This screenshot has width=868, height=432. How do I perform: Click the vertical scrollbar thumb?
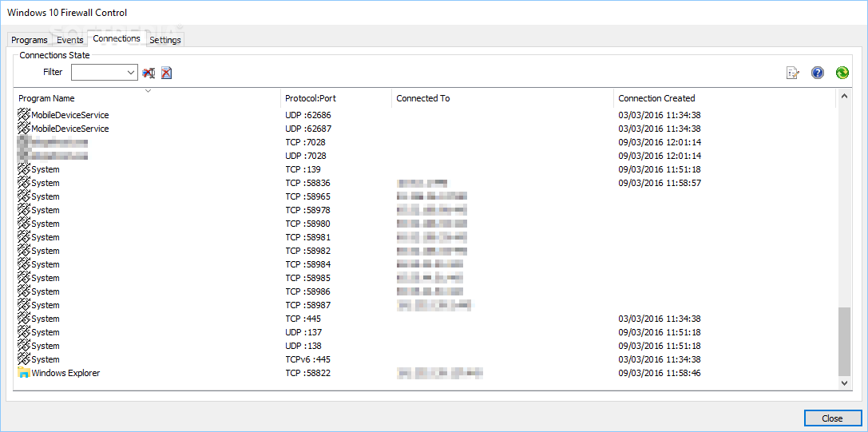point(844,342)
